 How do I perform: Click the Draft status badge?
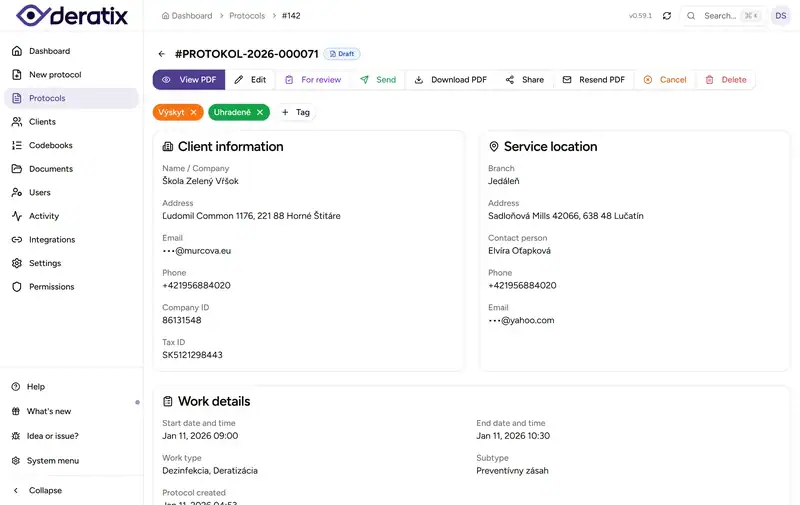click(x=342, y=54)
